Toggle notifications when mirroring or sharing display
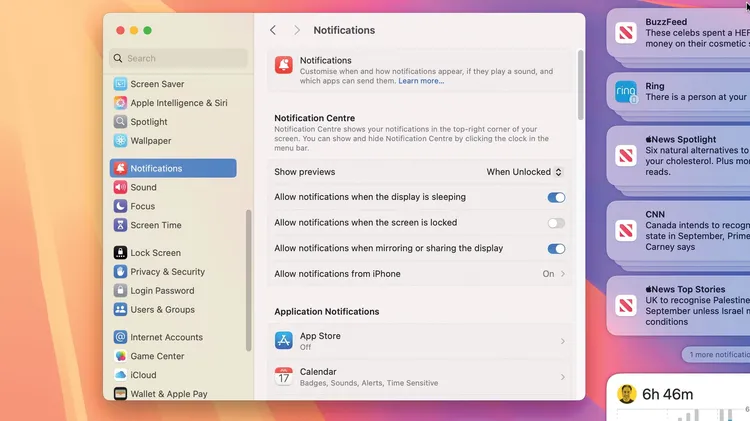Screen dimensions: 750x421 [x=556, y=249]
